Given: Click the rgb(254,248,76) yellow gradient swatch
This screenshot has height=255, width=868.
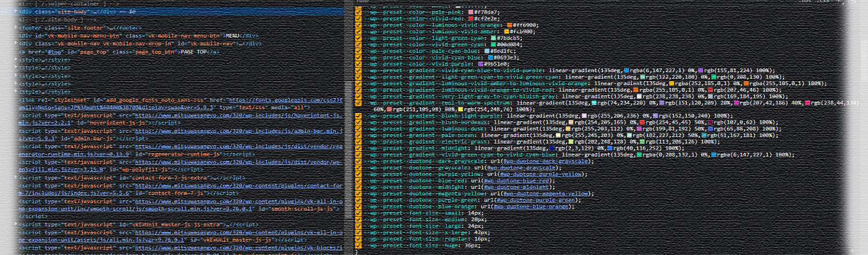Looking at the screenshot, I should (461, 109).
